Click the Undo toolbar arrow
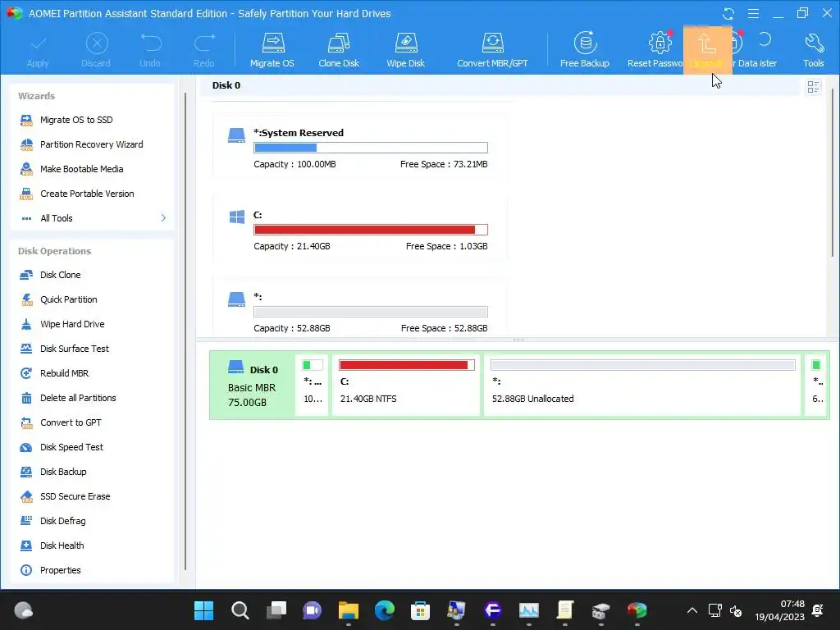The width and height of the screenshot is (840, 630). tap(150, 50)
